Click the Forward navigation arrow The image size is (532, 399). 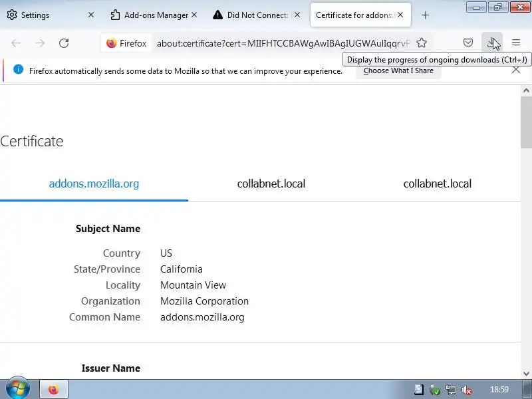coord(40,43)
